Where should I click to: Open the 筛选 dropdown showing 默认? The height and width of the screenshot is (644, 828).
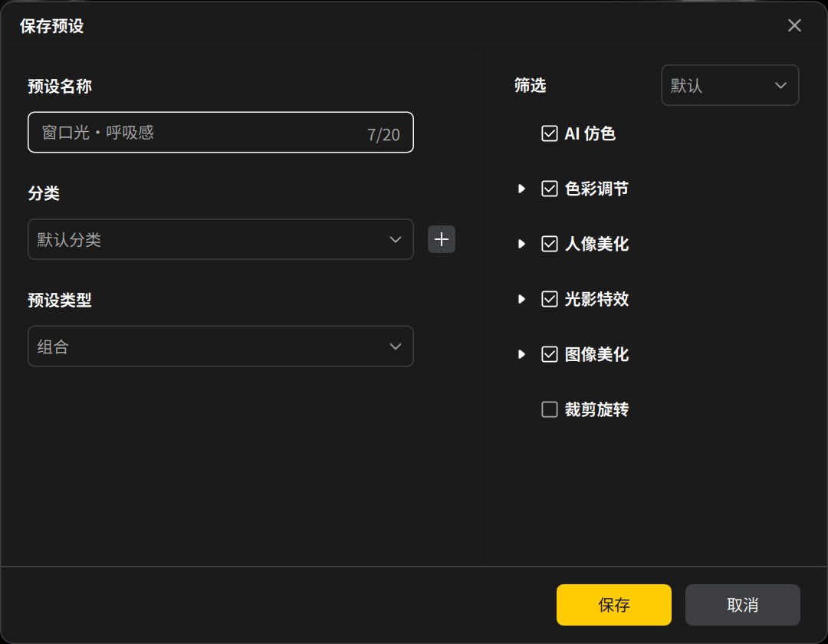[x=730, y=86]
